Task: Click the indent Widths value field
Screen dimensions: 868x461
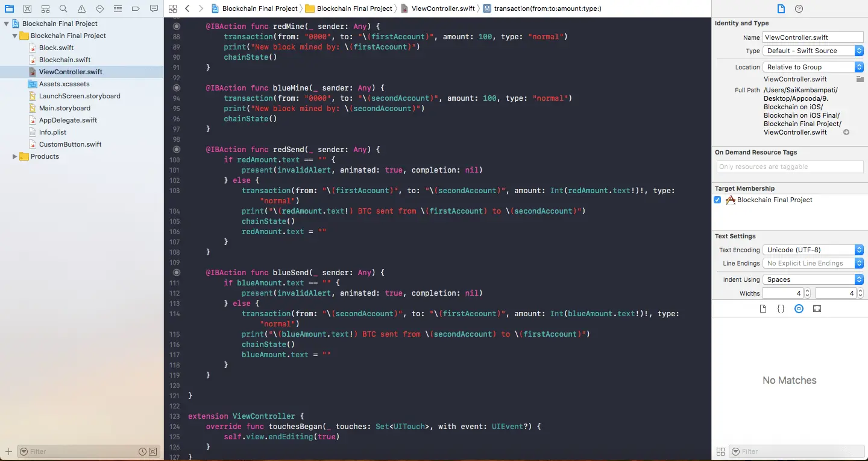Action: [x=835, y=293]
